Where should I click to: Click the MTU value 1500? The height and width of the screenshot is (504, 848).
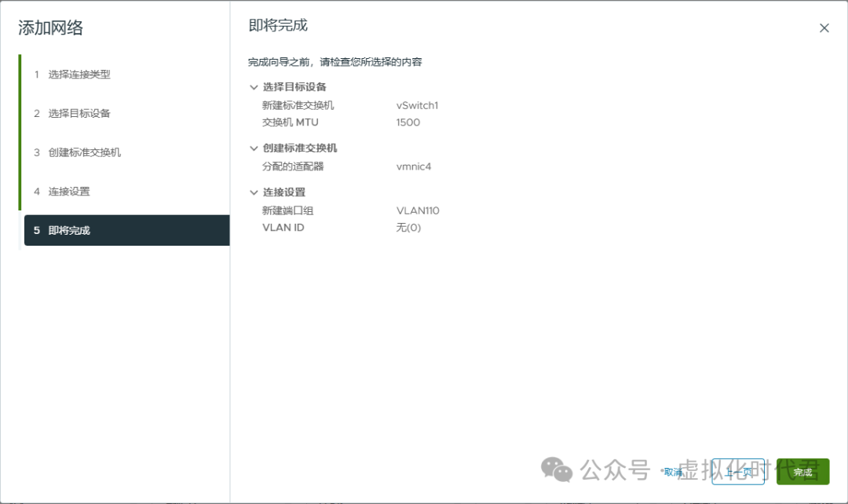[x=408, y=122]
